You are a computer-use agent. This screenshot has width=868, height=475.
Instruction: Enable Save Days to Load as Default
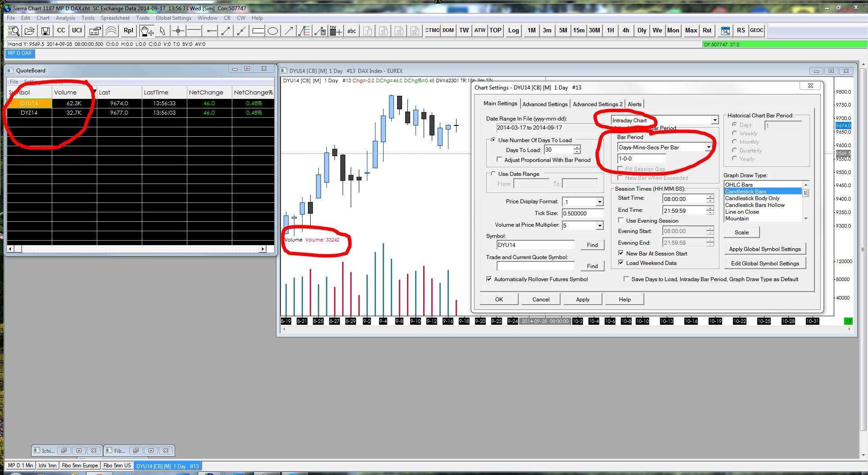[711, 279]
